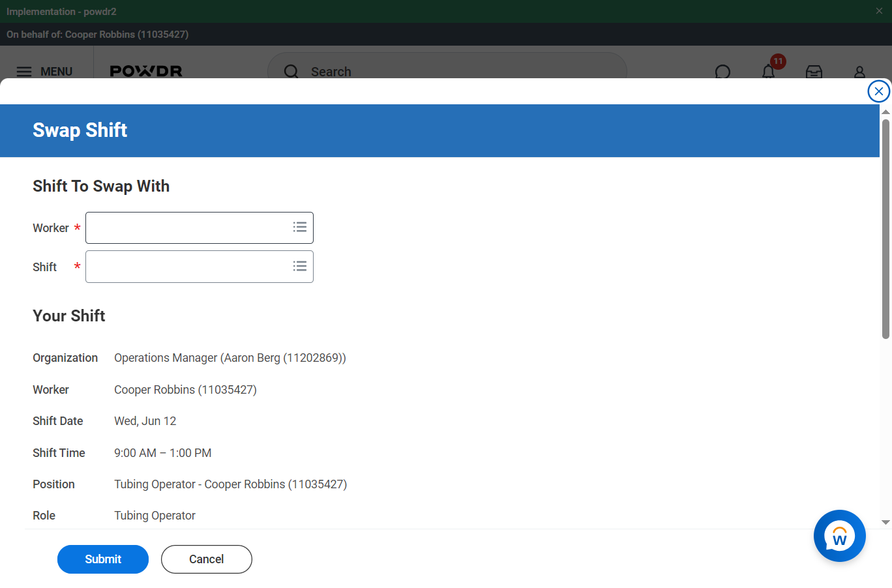Focus the Shift input field
This screenshot has width=892, height=588.
(200, 267)
